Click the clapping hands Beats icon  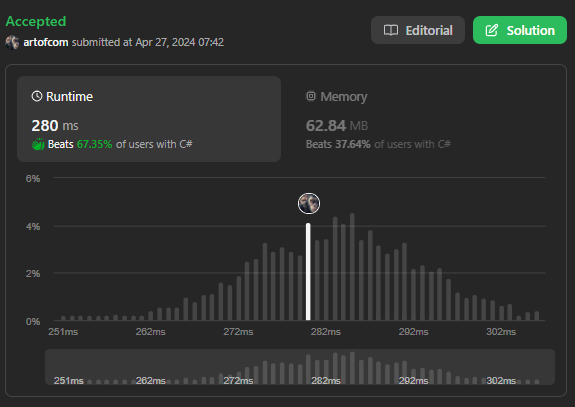click(38, 144)
